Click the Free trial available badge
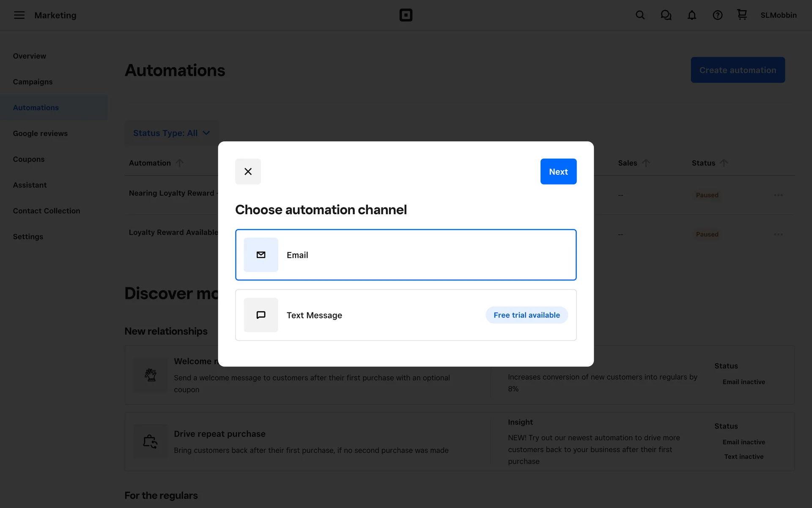The image size is (812, 508). click(x=527, y=315)
